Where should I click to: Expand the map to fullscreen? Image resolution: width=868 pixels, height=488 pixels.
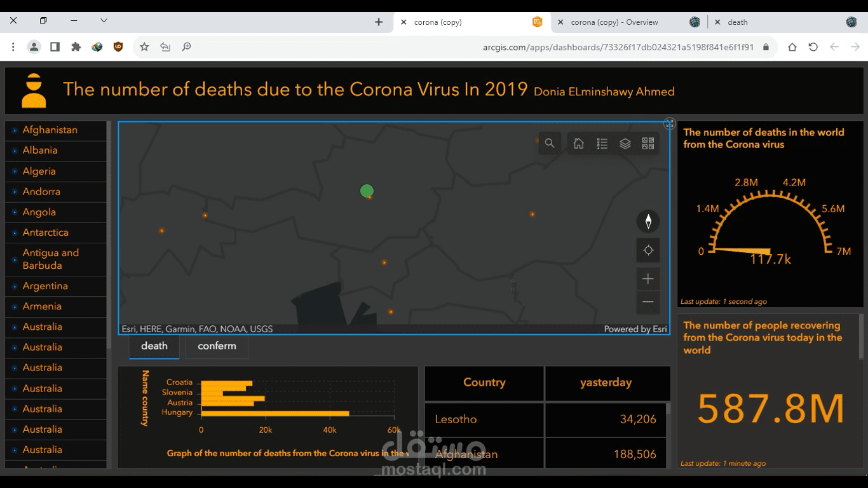point(669,123)
